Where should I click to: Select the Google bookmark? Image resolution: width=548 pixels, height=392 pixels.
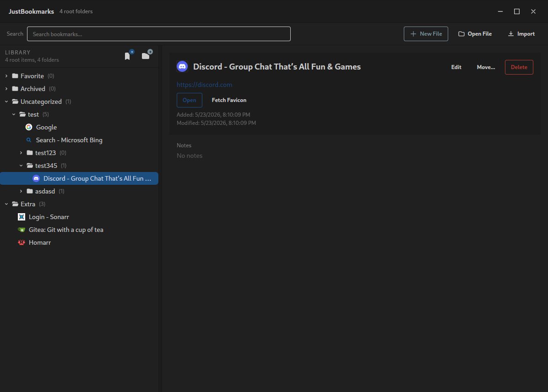pos(47,127)
